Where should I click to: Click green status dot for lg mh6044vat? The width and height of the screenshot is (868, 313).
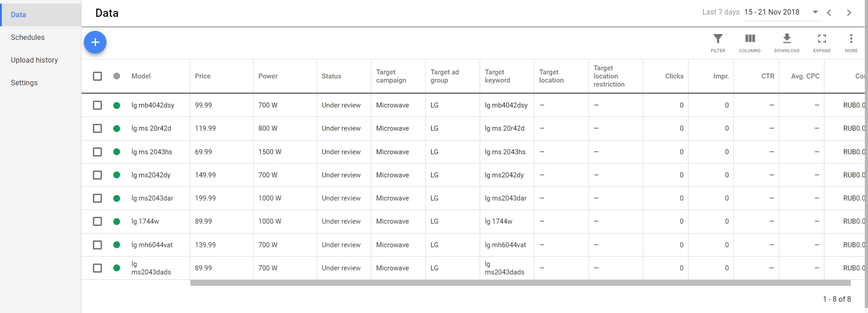[x=116, y=245]
